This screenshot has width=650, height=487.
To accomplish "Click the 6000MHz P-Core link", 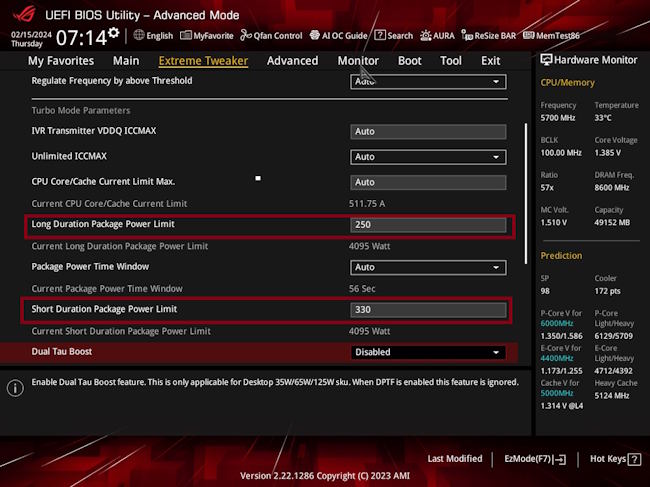I will point(557,323).
